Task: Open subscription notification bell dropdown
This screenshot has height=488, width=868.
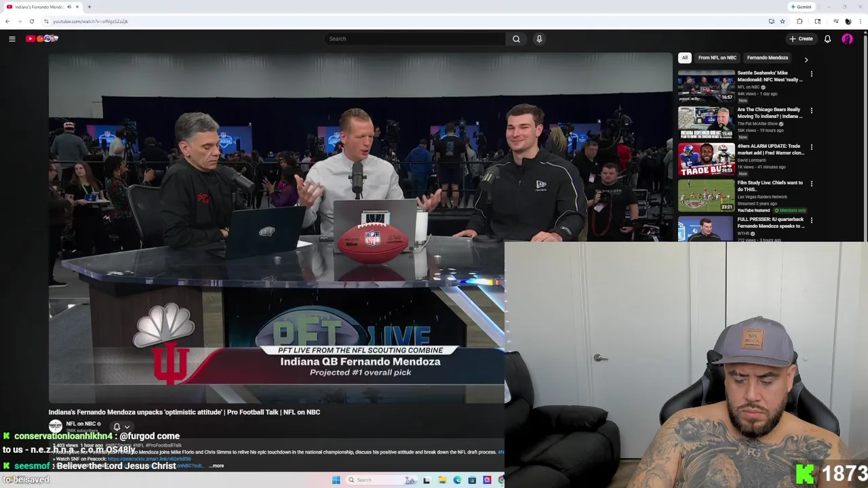Action: pos(121,427)
